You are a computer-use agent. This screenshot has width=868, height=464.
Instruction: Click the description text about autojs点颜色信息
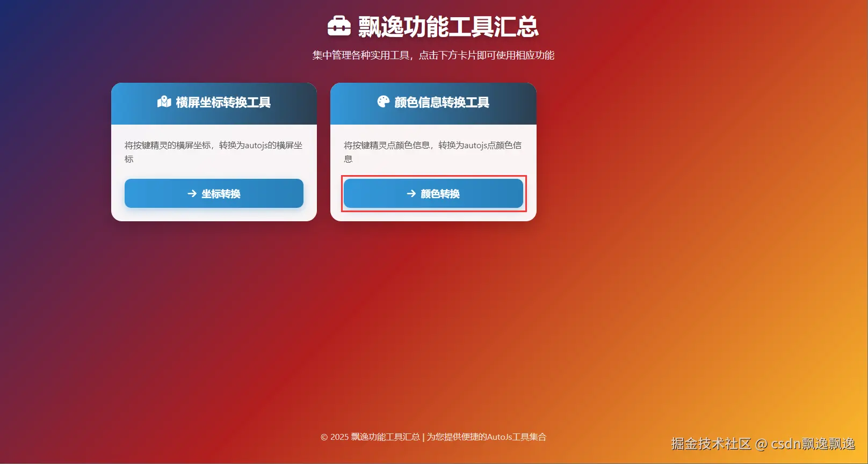433,152
